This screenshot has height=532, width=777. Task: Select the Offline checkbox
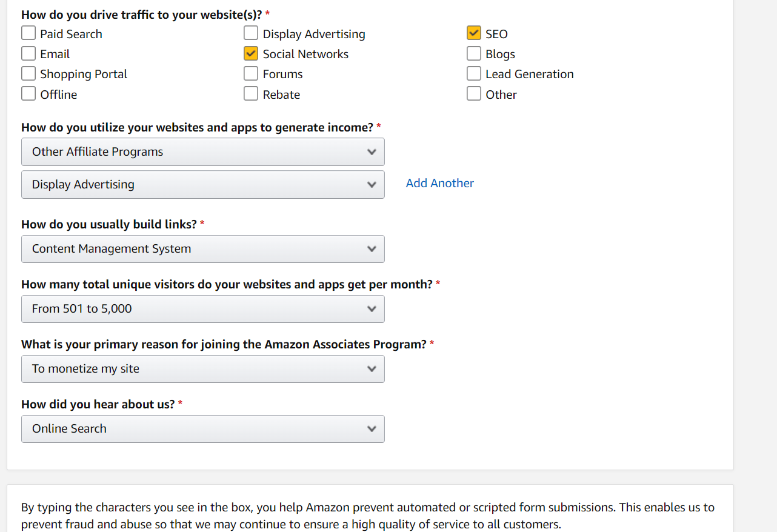[x=28, y=94]
